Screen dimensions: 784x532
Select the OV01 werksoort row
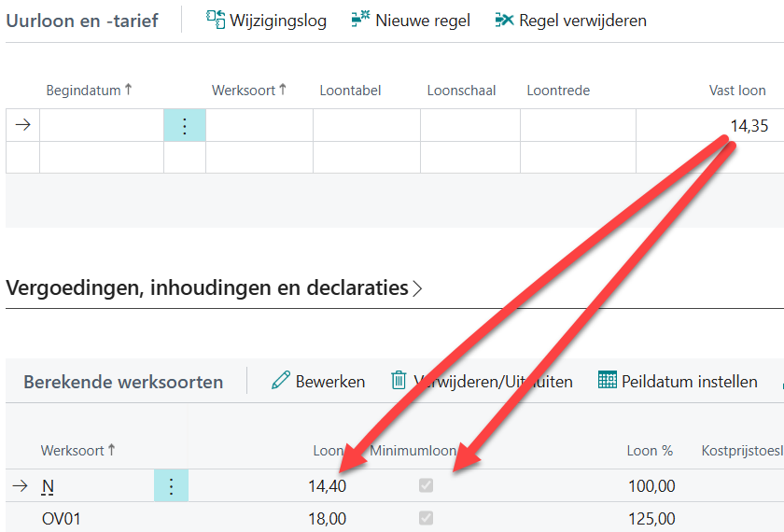(62, 518)
